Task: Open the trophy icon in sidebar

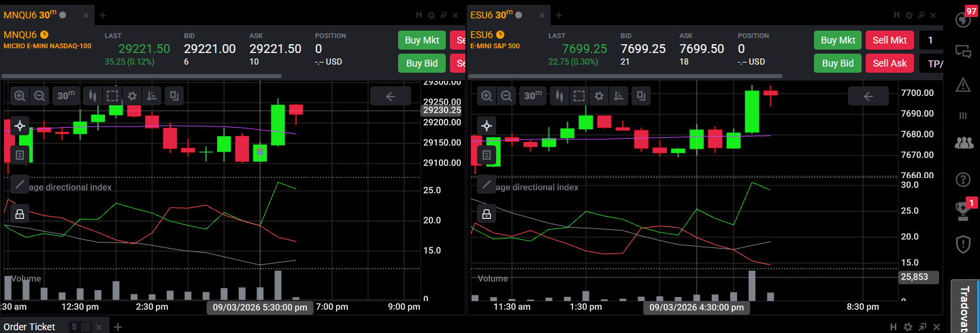Action: (x=963, y=211)
